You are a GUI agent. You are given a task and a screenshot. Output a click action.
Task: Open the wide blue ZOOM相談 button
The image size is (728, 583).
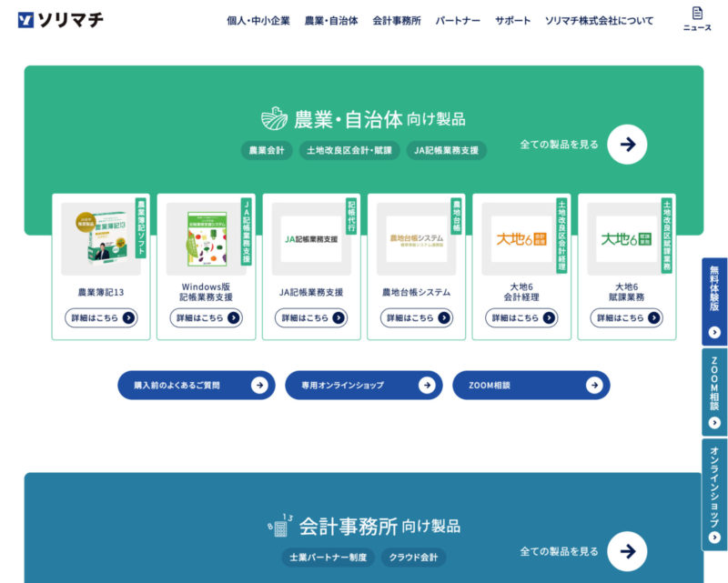pos(531,385)
